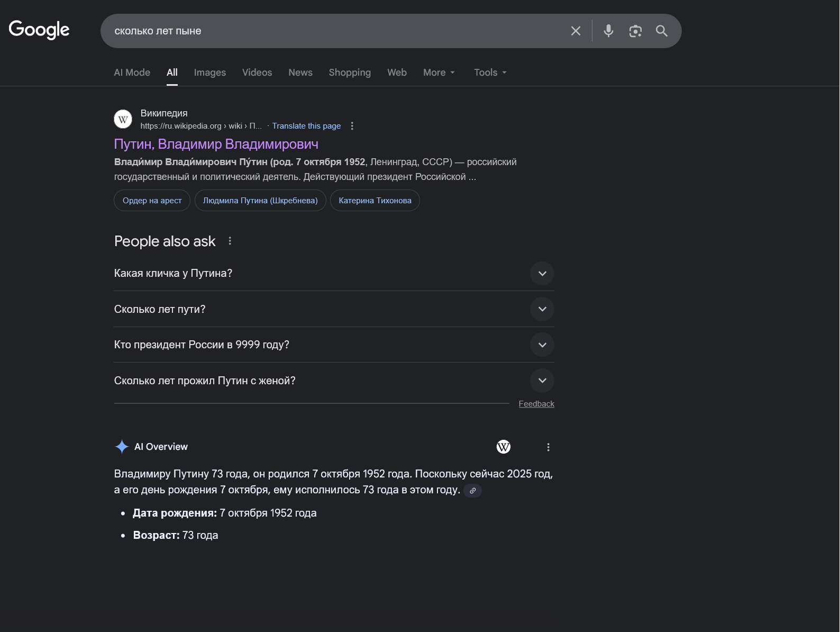Open Google Lens image search

pyautogui.click(x=635, y=31)
